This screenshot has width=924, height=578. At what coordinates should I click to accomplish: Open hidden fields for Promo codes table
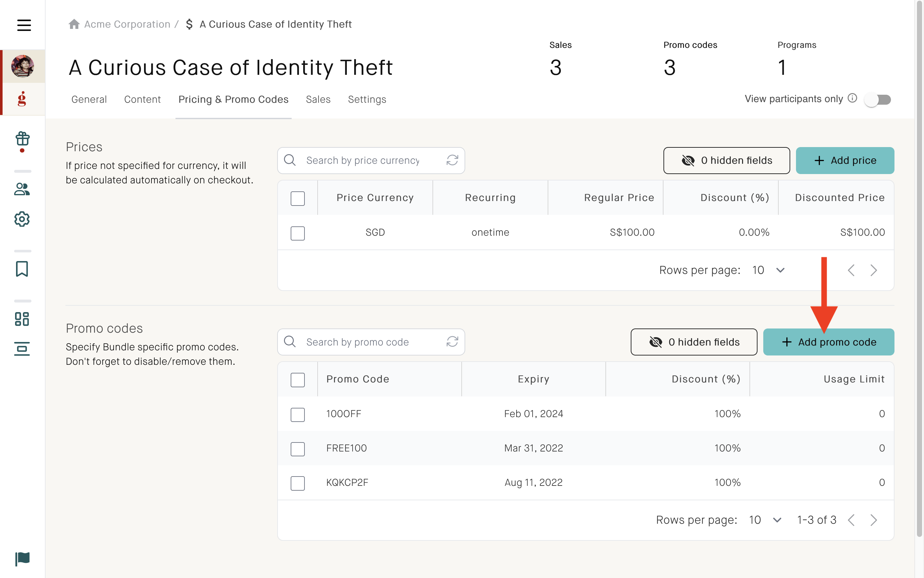point(694,342)
